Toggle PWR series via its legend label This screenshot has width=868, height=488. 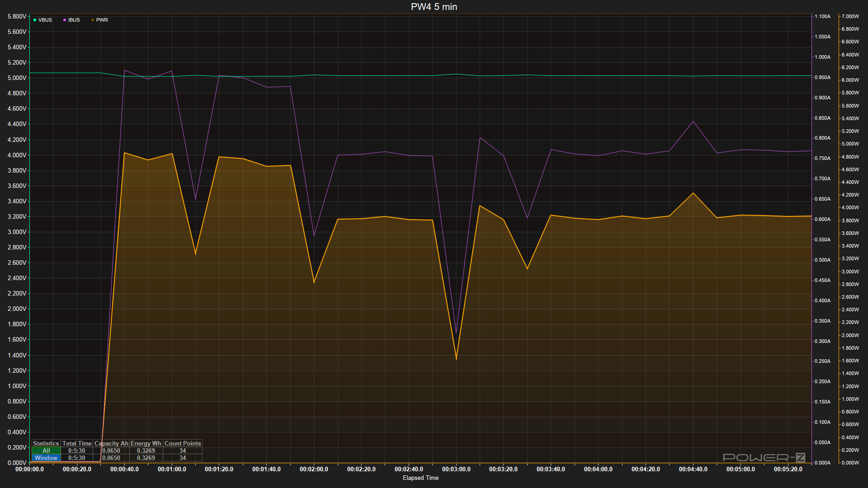coord(102,20)
